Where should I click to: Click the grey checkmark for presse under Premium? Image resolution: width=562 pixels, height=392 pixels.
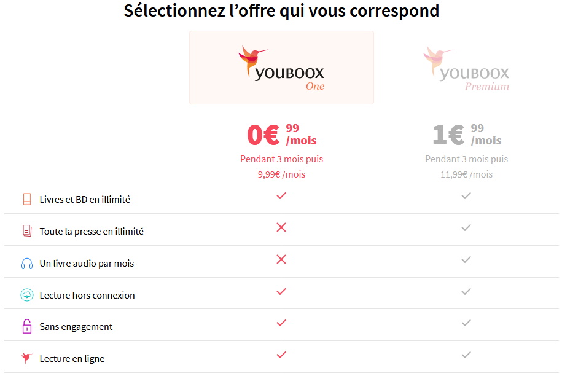point(466,227)
